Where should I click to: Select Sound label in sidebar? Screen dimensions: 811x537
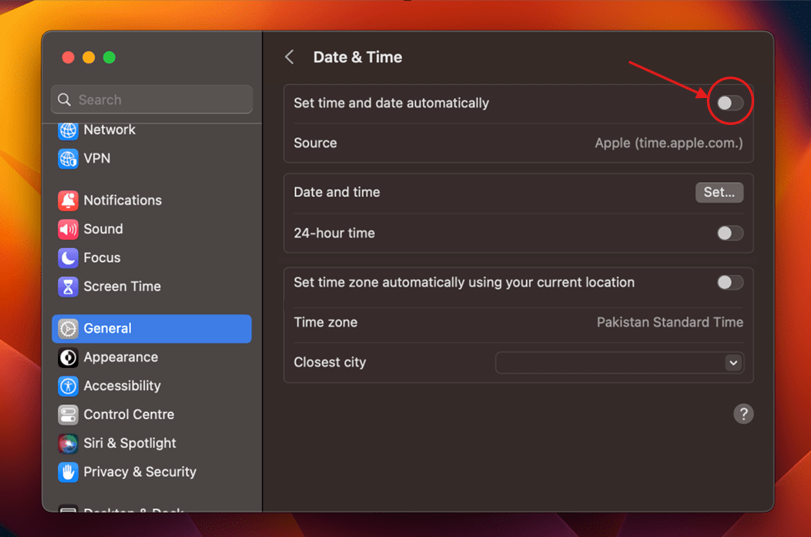click(103, 229)
